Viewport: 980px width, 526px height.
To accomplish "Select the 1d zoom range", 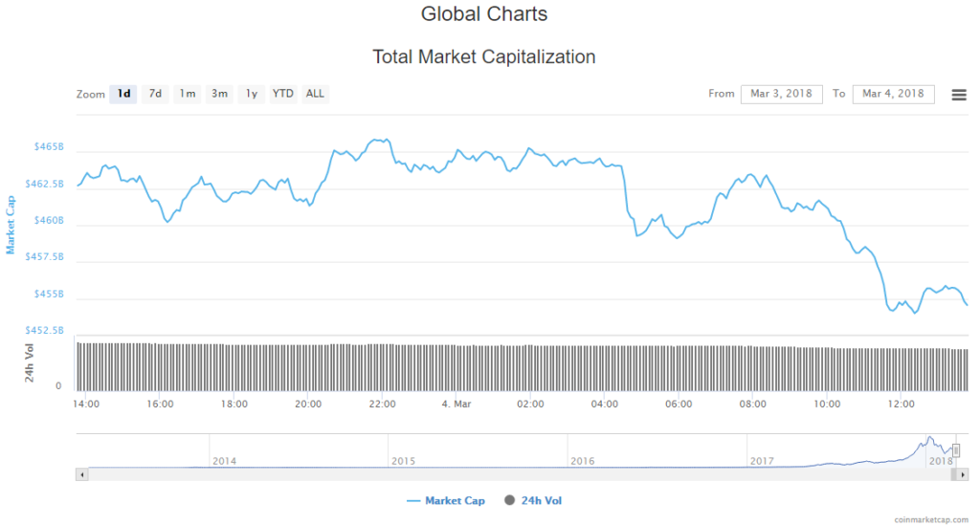I will click(123, 94).
